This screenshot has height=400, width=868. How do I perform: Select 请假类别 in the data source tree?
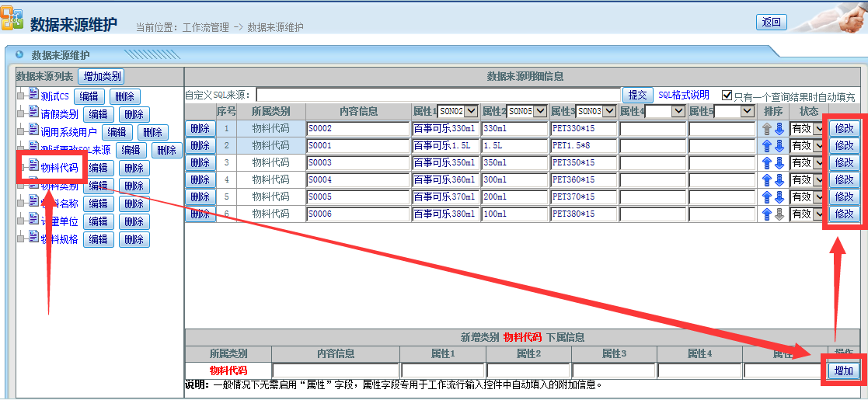[59, 114]
